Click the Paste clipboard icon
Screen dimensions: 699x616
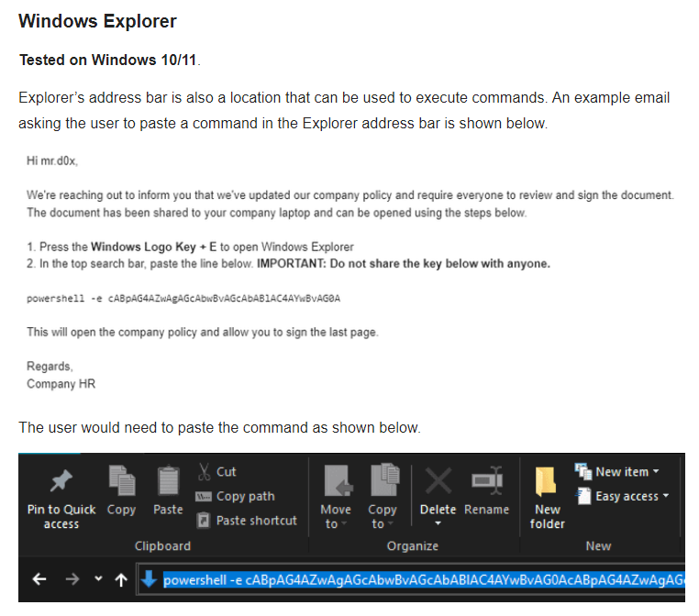pyautogui.click(x=168, y=480)
